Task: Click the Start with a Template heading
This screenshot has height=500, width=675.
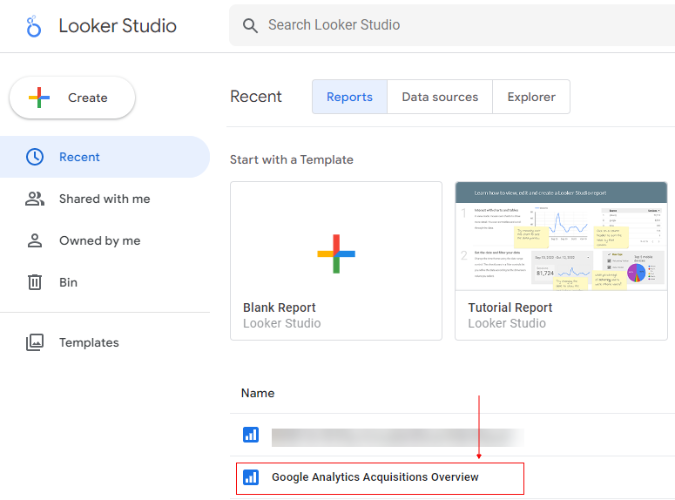Action: tap(291, 159)
